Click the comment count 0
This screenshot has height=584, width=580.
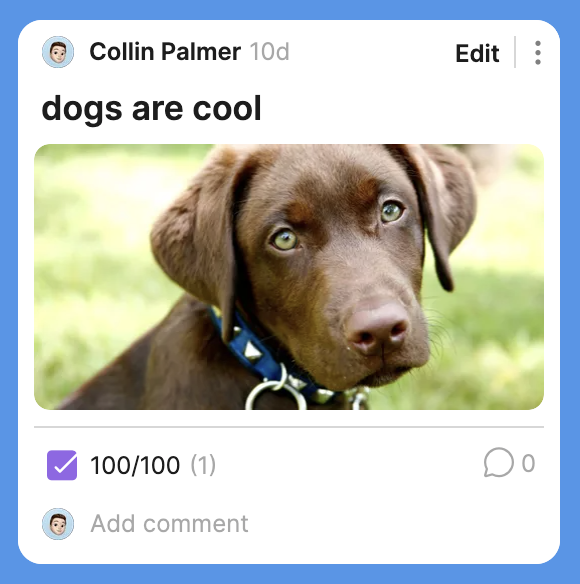[x=528, y=463]
